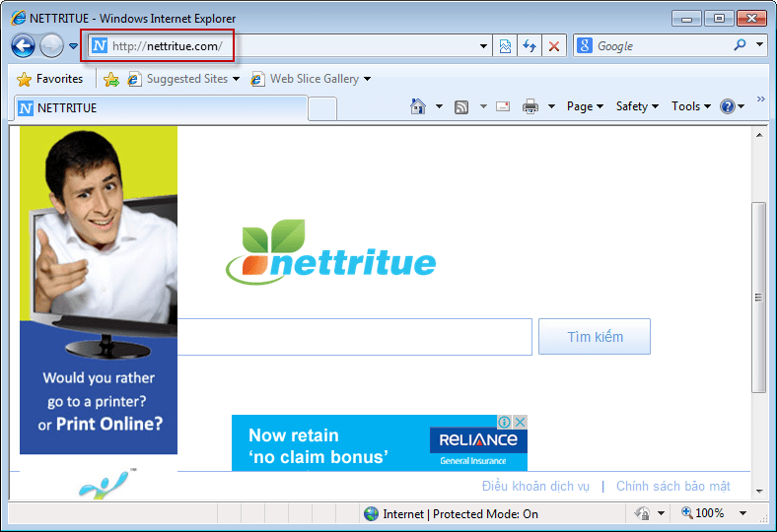Open the search provider dropdown arrow

point(759,44)
